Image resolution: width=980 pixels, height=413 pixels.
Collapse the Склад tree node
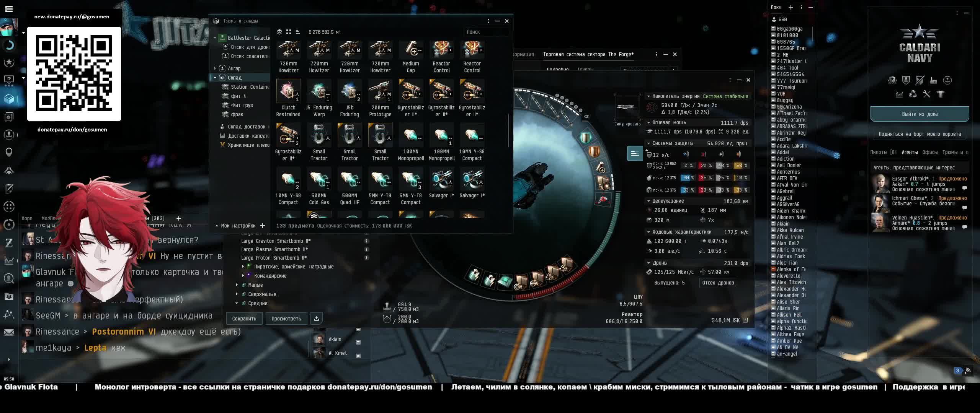pyautogui.click(x=215, y=78)
